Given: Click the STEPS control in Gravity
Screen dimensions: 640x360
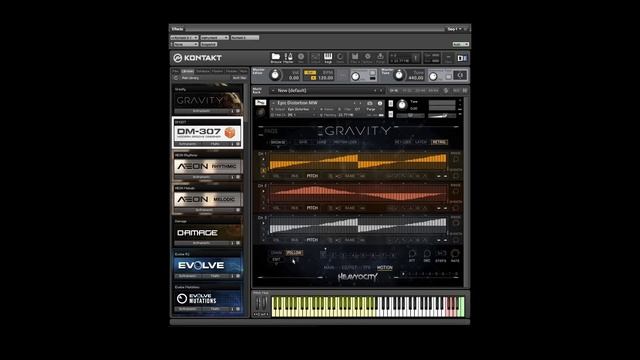Looking at the screenshot, I should click(441, 254).
